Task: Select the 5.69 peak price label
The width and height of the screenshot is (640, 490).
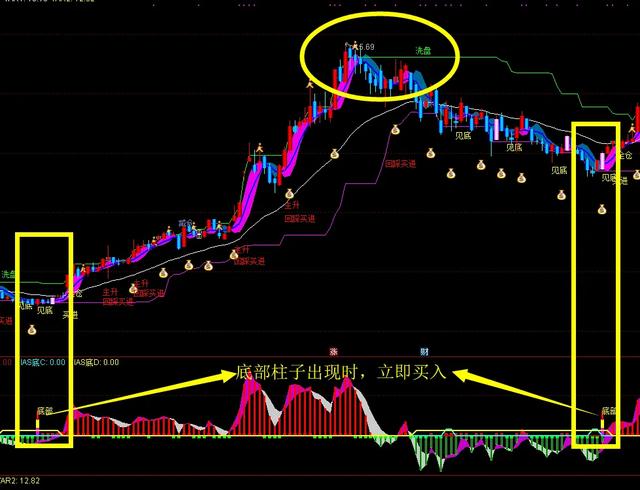Action: click(x=366, y=47)
